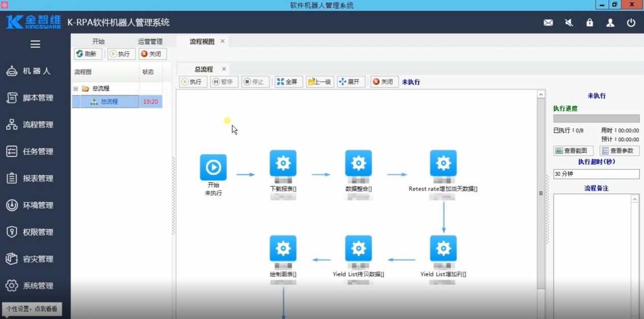Screen dimensions: 644x319
Task: Collapse the 总流程 folder tree node
Action: click(76, 88)
